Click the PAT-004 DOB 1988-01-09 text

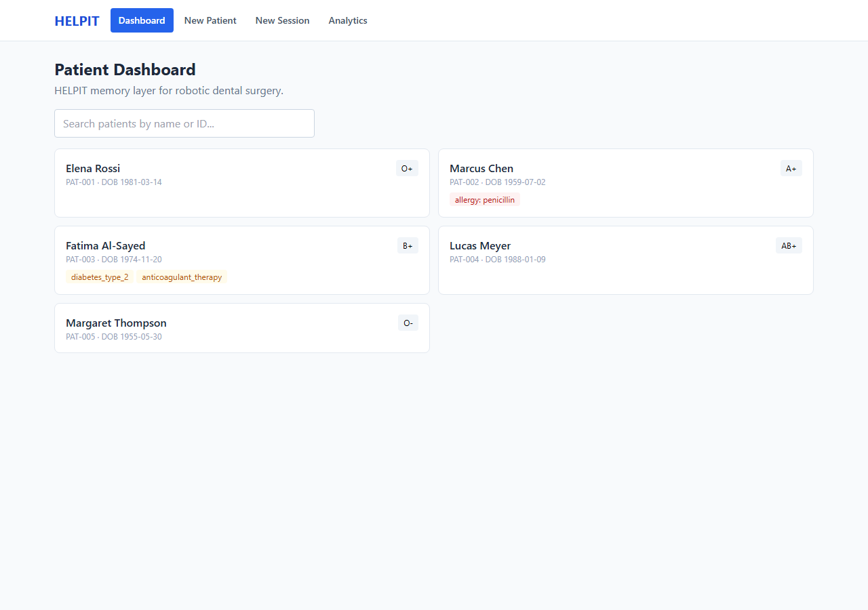tap(498, 260)
